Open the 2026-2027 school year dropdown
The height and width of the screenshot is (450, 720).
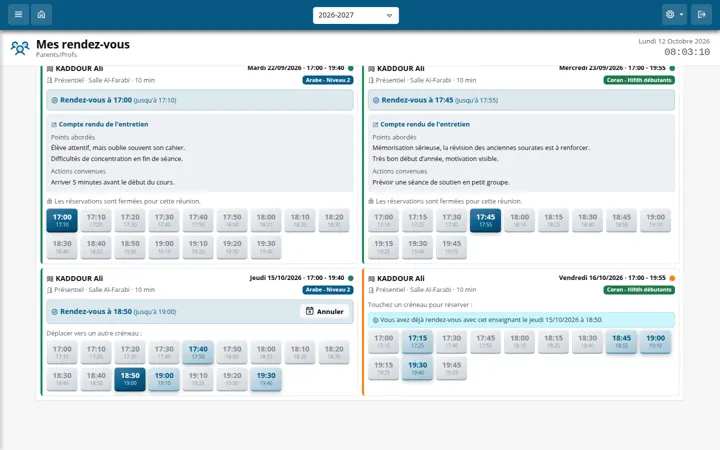click(x=355, y=15)
